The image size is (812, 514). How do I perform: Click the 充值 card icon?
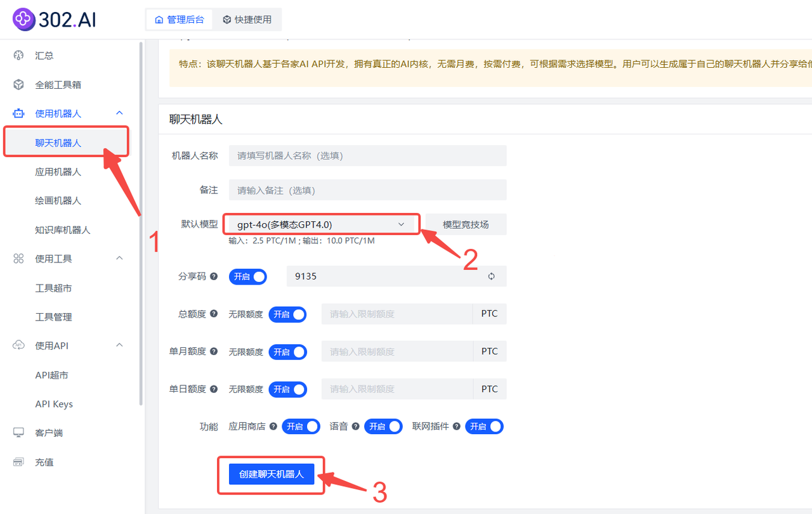pyautogui.click(x=19, y=462)
